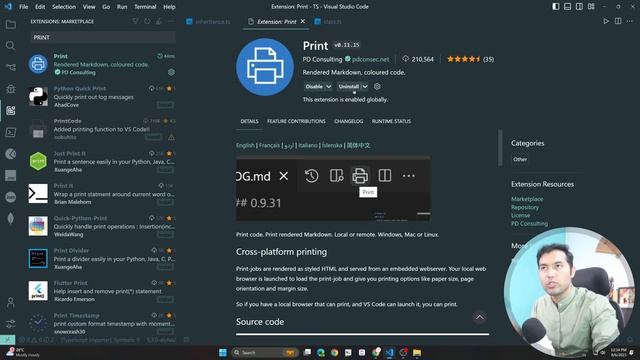Clear extensions search results icon
The height and width of the screenshot is (360, 640).
tap(159, 21)
